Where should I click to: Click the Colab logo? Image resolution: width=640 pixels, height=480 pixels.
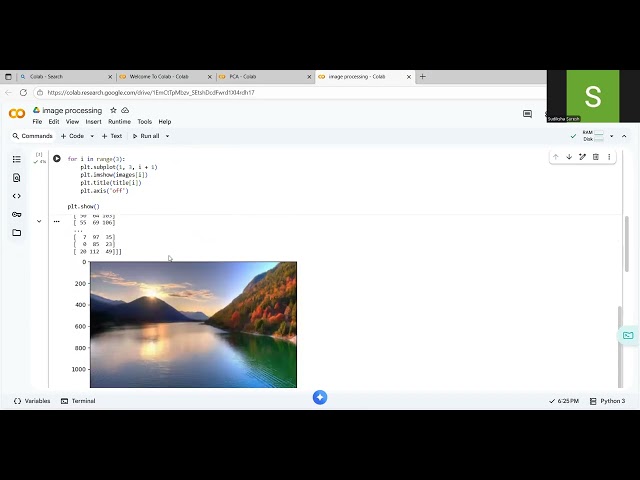(x=17, y=113)
